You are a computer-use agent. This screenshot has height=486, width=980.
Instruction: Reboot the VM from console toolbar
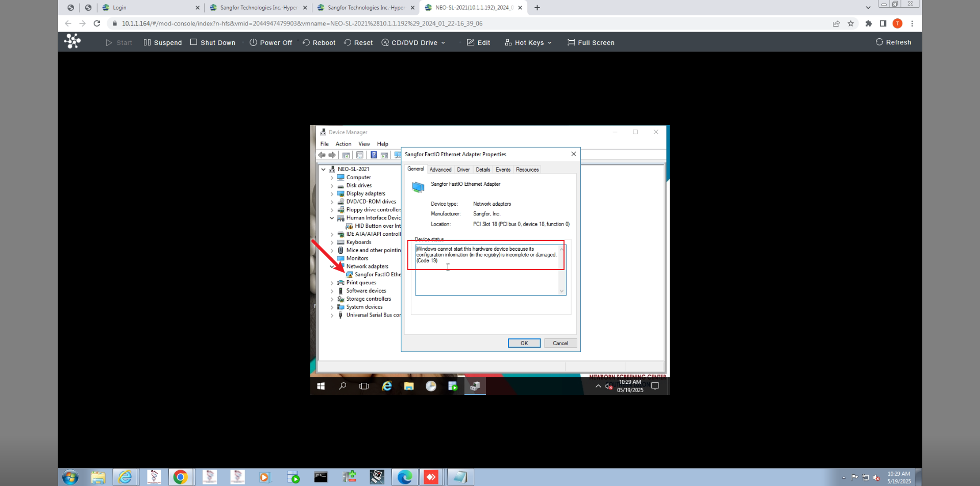[x=319, y=42]
